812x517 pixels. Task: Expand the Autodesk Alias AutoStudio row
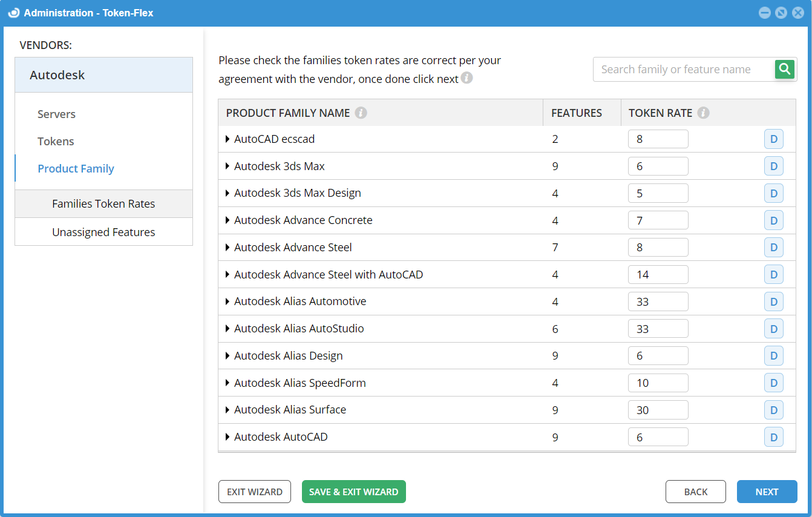pos(228,329)
